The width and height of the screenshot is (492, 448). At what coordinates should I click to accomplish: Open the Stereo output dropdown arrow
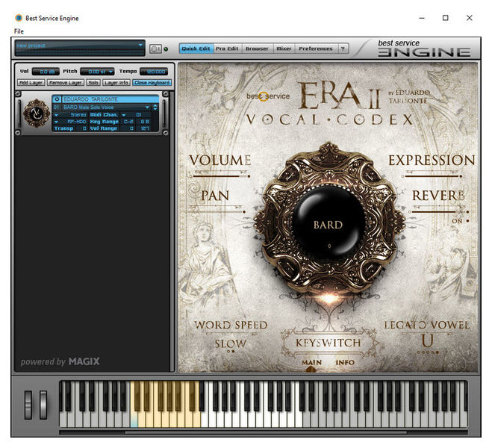(x=56, y=115)
